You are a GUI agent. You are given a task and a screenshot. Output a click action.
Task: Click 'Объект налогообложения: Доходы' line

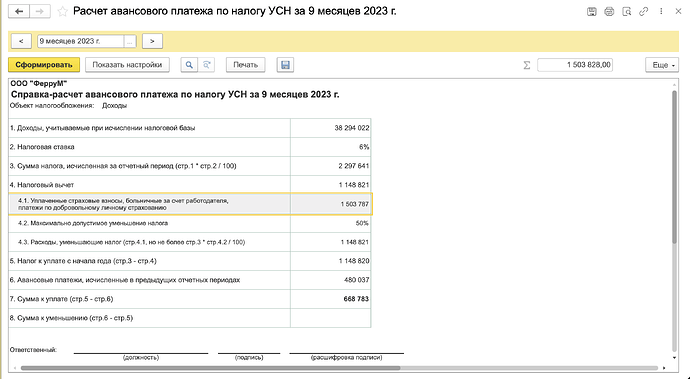(x=68, y=106)
